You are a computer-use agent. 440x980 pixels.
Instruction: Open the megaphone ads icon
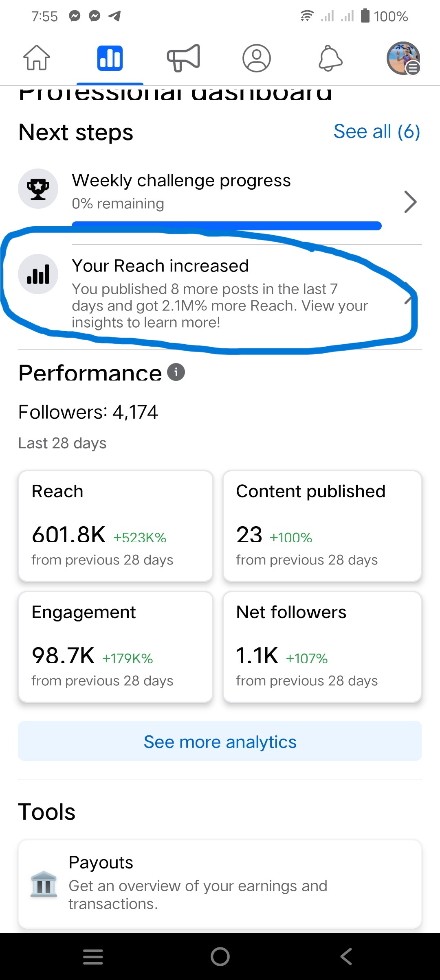[x=183, y=58]
